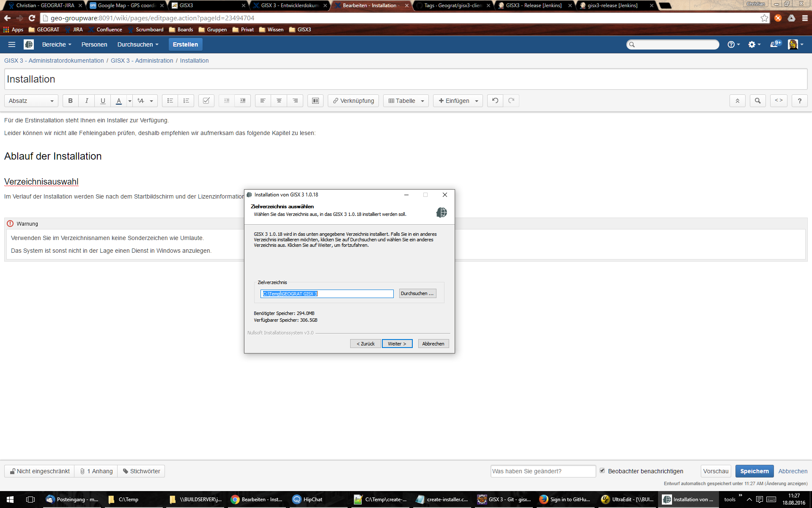The height and width of the screenshot is (508, 812).
Task: Insert a task list checkbox
Action: (206, 101)
